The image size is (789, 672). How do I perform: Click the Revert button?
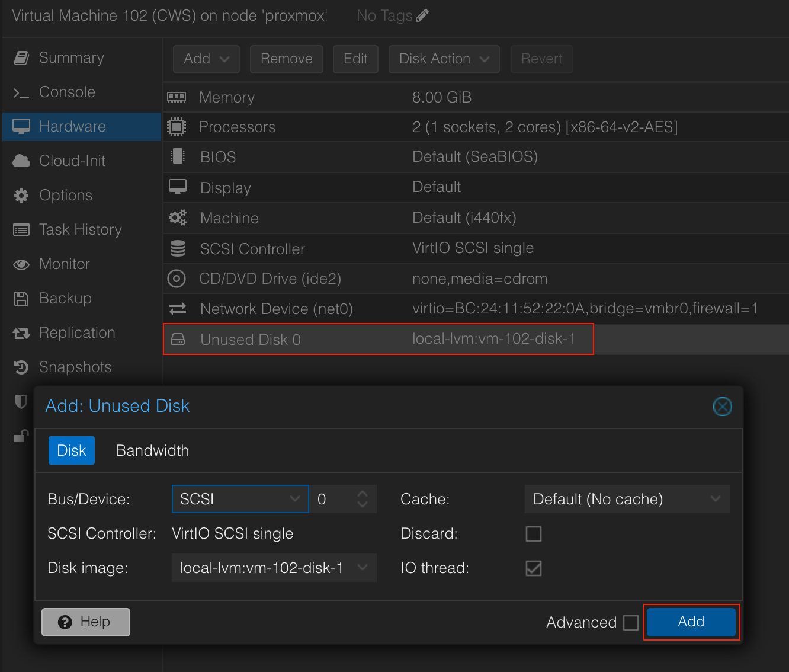pyautogui.click(x=542, y=59)
